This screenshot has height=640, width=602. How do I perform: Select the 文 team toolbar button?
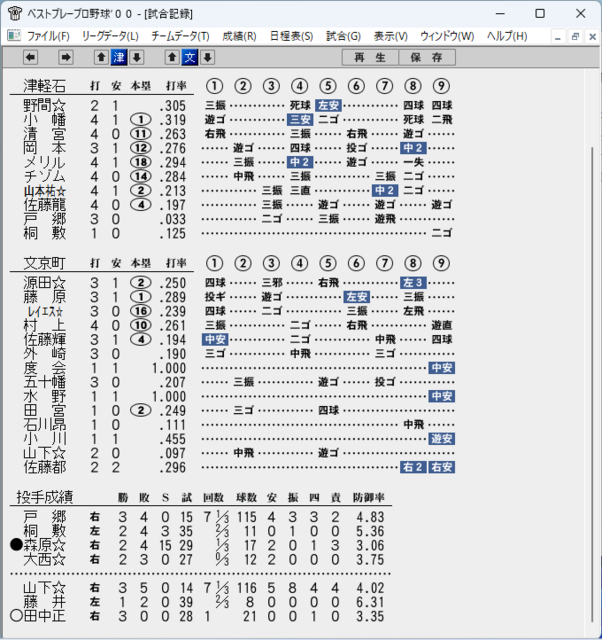190,58
